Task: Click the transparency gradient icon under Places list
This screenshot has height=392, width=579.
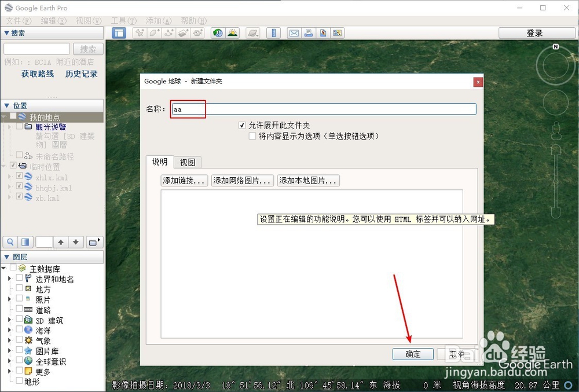Action: 25,242
